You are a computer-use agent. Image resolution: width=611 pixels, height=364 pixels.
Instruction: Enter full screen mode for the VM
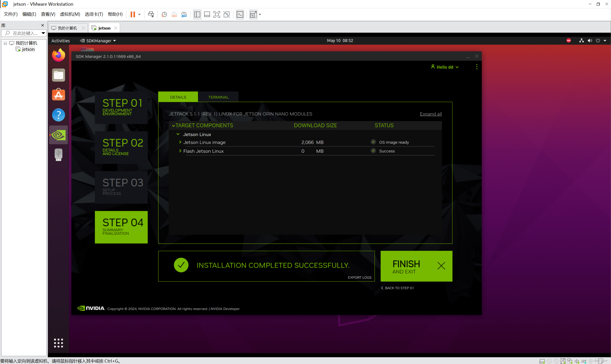pos(217,15)
